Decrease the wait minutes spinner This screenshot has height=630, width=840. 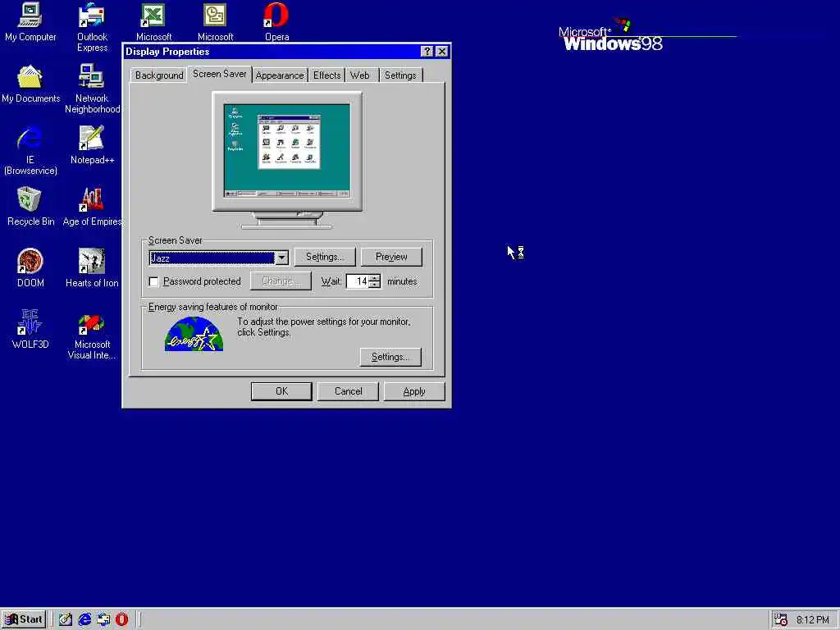[x=375, y=285]
